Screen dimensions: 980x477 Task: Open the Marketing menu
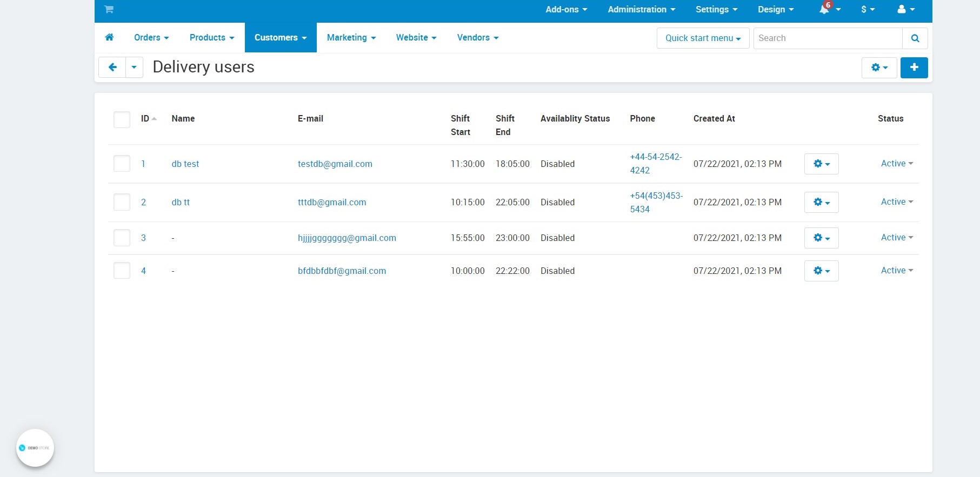351,37
